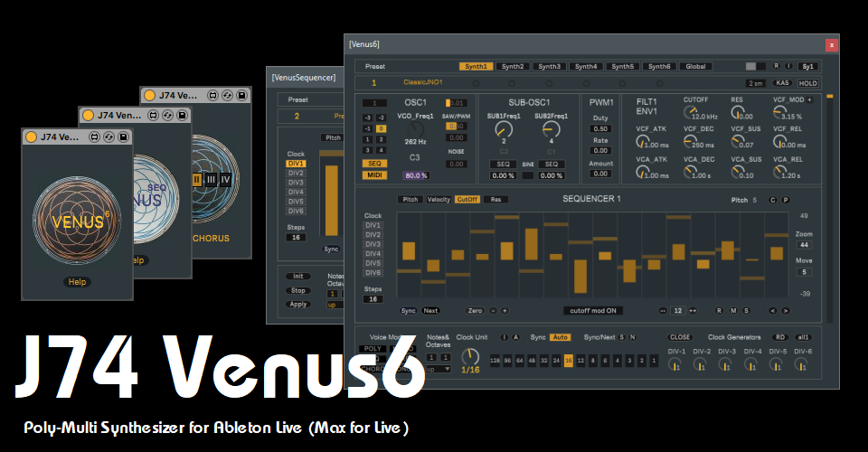The width and height of the screenshot is (868, 452).
Task: Select the Velocity sequencer lane tab
Action: tap(439, 200)
